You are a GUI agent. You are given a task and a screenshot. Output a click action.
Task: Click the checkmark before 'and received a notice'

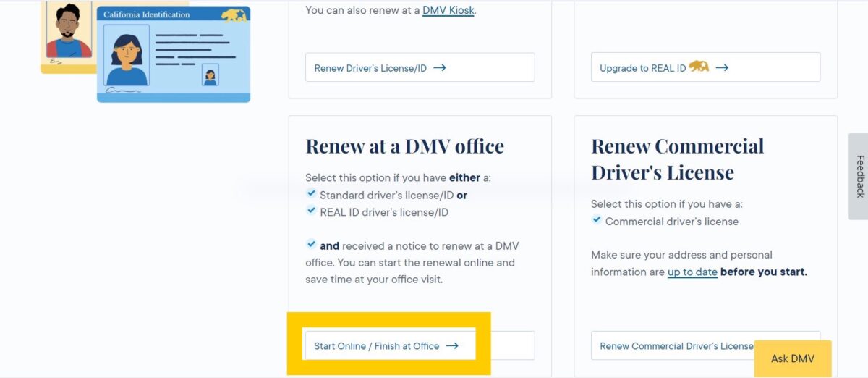311,245
